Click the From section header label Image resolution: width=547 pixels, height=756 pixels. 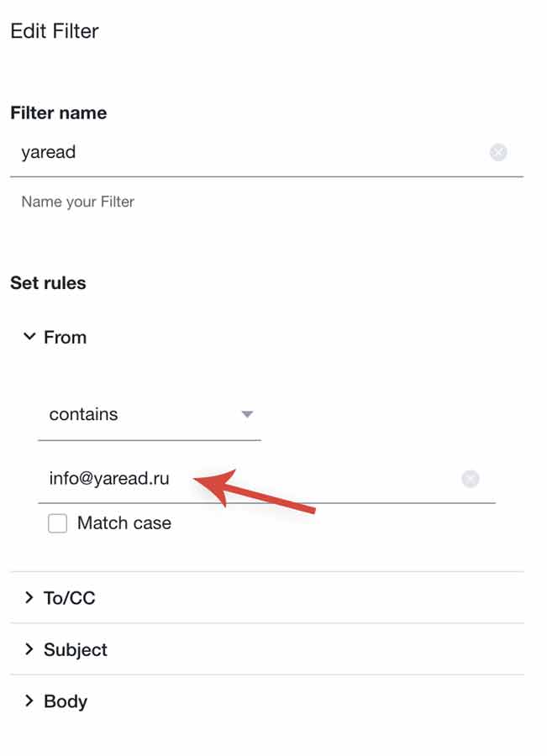point(66,337)
